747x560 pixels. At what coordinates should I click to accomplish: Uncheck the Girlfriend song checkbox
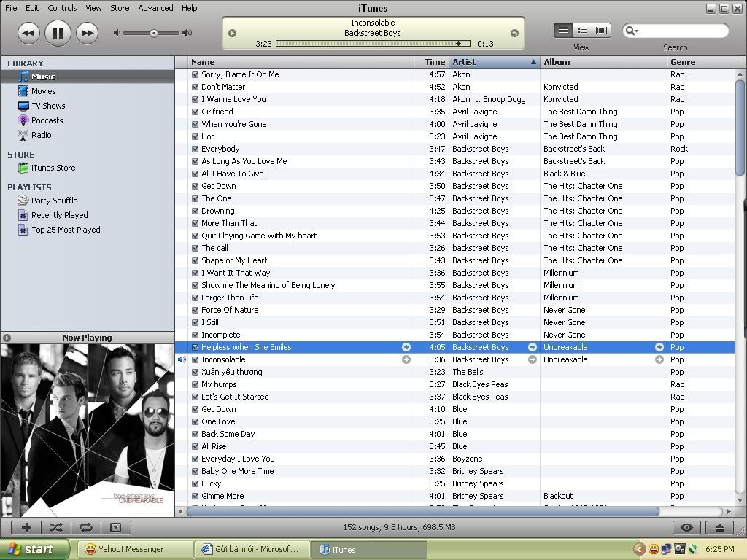coord(195,112)
